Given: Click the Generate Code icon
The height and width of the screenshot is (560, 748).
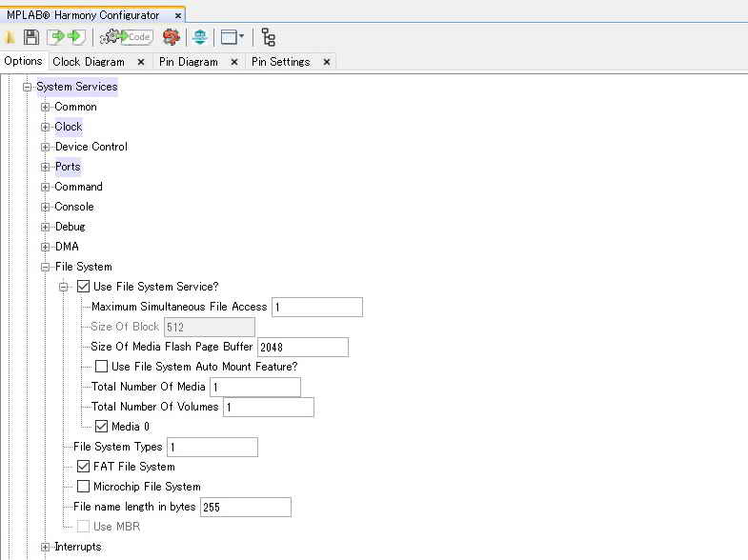Looking at the screenshot, I should coord(126,37).
